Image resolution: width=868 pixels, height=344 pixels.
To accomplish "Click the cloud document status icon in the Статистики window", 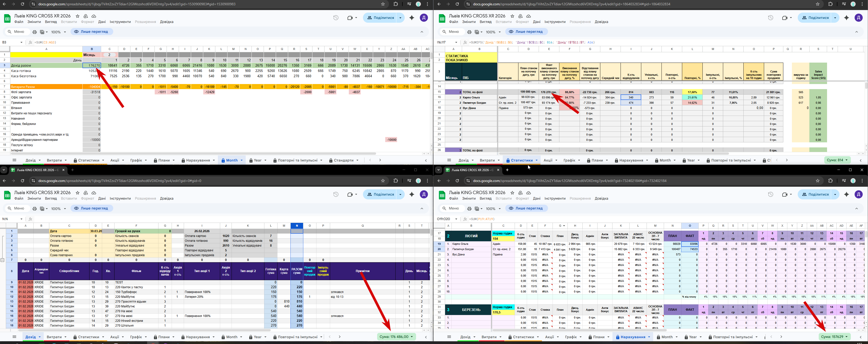I will (528, 16).
